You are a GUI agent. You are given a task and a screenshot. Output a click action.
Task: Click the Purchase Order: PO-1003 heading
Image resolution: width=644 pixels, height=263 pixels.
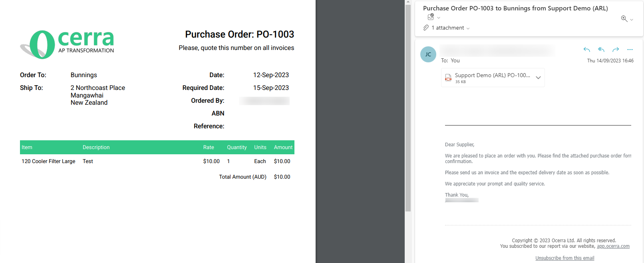coord(240,34)
